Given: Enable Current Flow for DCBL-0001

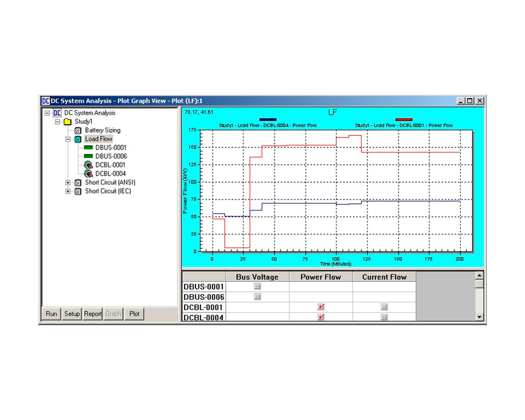Looking at the screenshot, I should click(384, 307).
